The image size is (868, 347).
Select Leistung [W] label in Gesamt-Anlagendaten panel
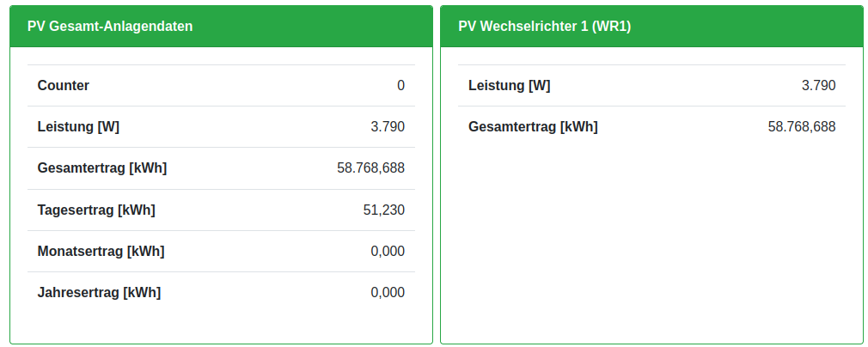point(78,127)
